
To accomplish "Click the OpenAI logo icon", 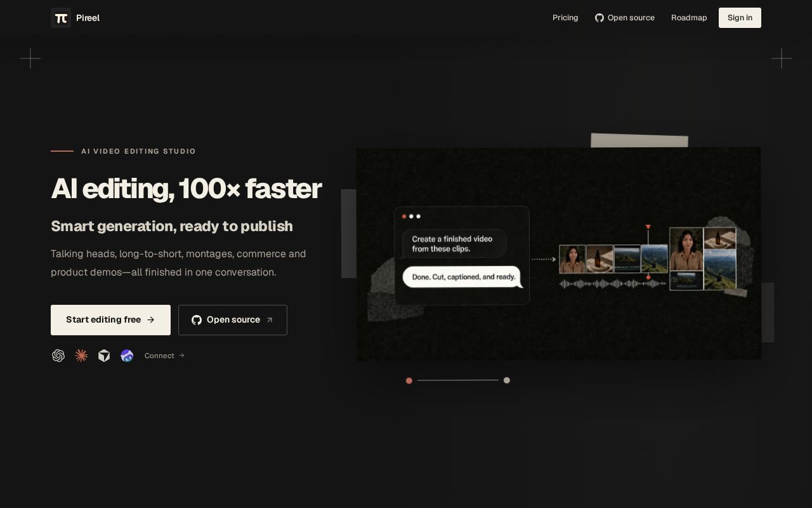I will (58, 356).
